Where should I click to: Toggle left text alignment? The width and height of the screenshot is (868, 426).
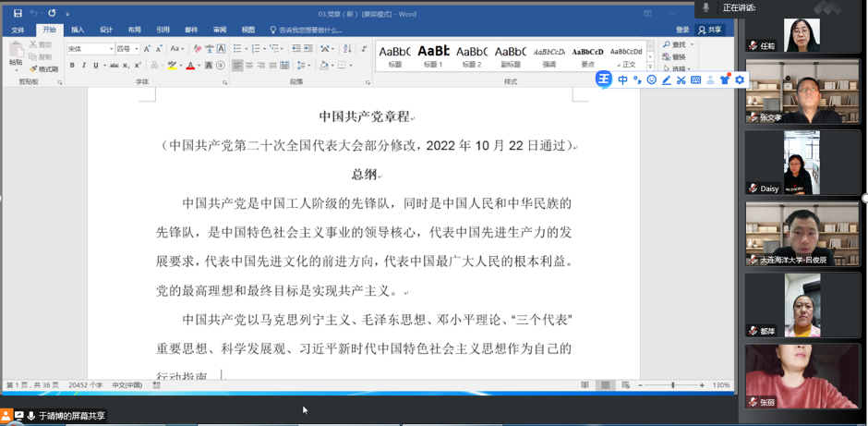click(x=237, y=66)
